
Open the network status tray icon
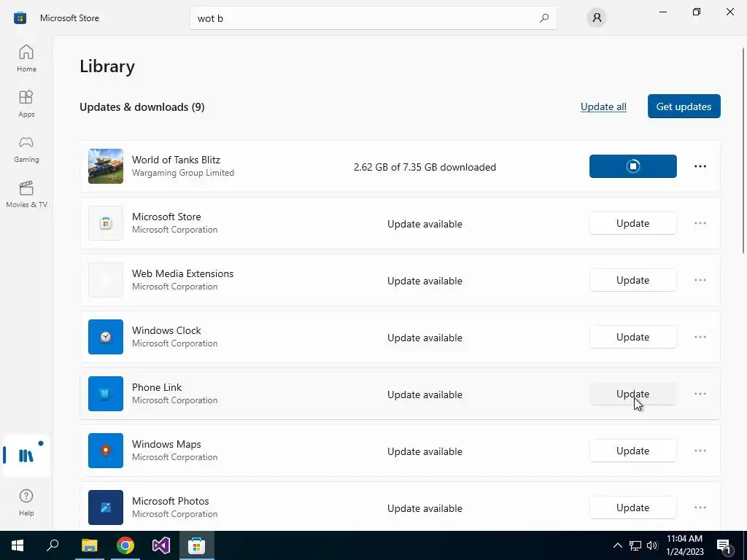click(635, 545)
